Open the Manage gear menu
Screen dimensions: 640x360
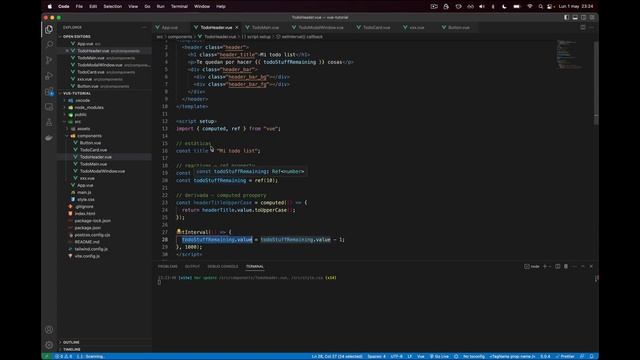click(49, 345)
